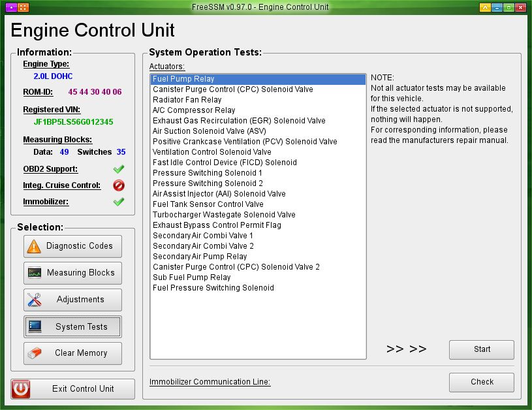Open the Diagnostic Codes section
This screenshot has width=532, height=410.
pos(72,246)
